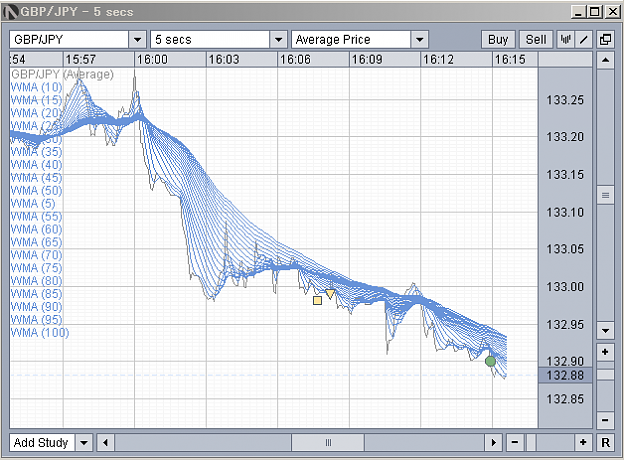Click the WMA (75) study label
The height and width of the screenshot is (460, 625).
tap(37, 268)
